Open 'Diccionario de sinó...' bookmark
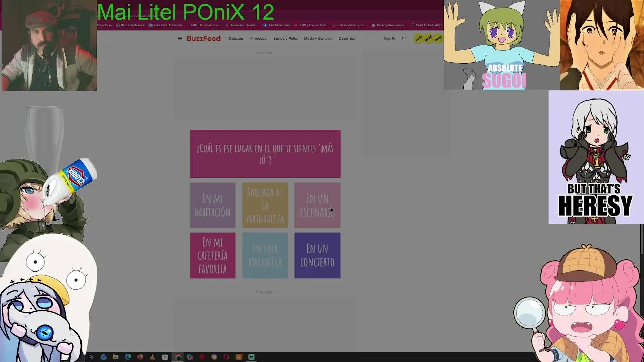Viewport: 644px width, 362px height. pos(242,25)
